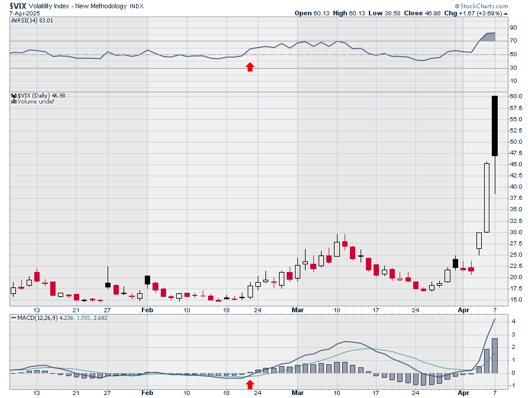This screenshot has height=398, width=532.
Task: Click the shaded overbought RSI area above 70
Action: [488, 37]
